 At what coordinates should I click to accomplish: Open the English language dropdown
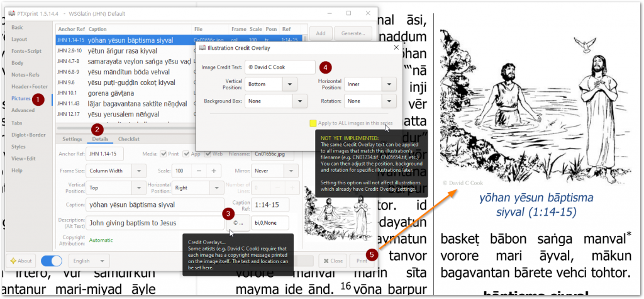click(89, 261)
